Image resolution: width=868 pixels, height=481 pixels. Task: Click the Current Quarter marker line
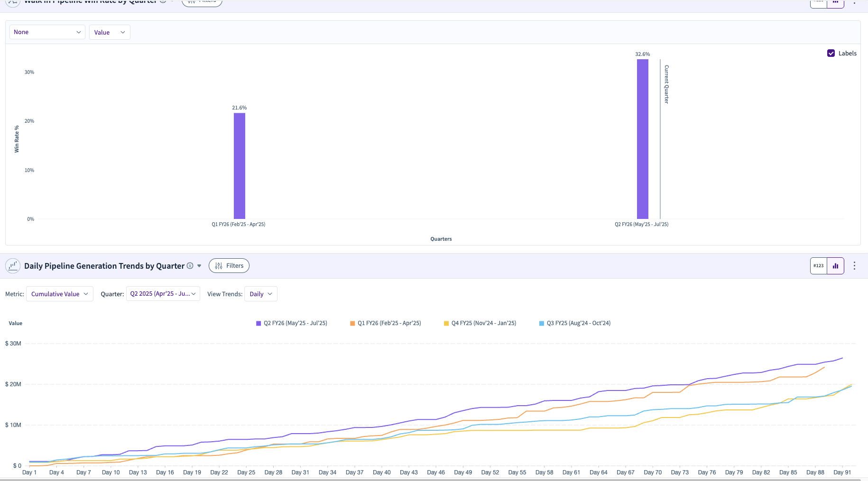click(x=660, y=139)
